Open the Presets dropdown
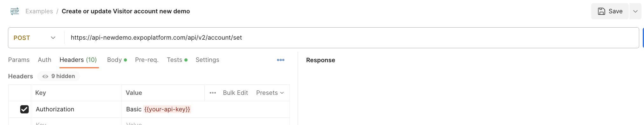Viewport: 644px width, 125px height. pos(270,93)
